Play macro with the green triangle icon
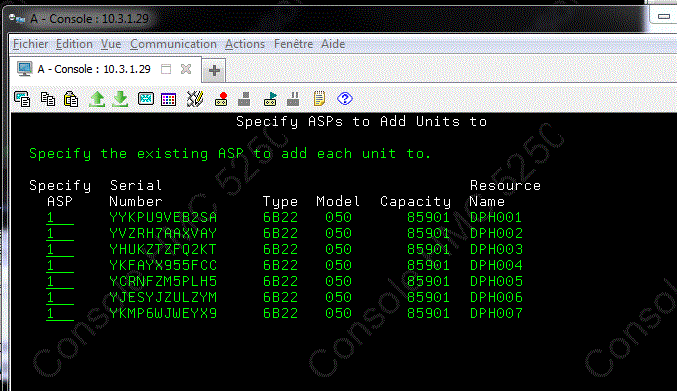Image resolution: width=677 pixels, height=391 pixels. (x=270, y=99)
